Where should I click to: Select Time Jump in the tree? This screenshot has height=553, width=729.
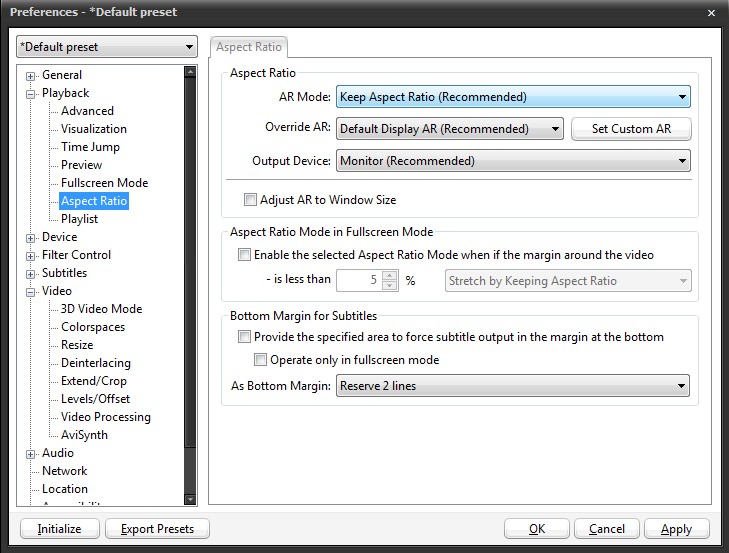pyautogui.click(x=90, y=147)
